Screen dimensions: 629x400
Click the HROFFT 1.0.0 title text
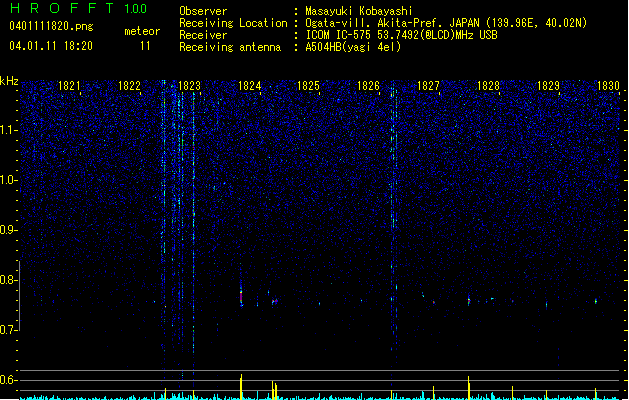point(78,8)
